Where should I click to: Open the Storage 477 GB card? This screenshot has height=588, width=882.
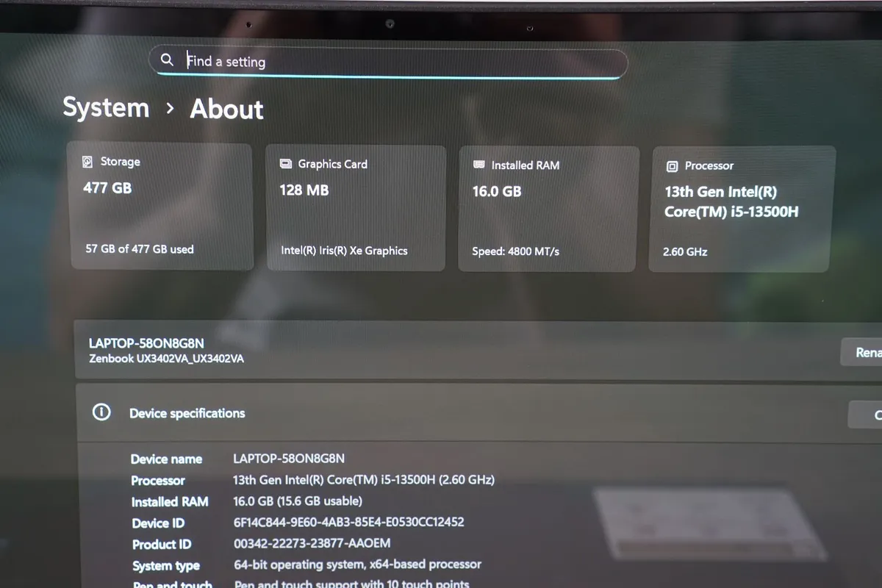coord(160,207)
